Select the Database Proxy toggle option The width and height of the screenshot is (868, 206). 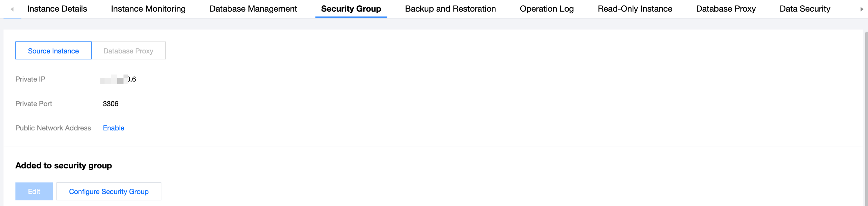tap(128, 51)
